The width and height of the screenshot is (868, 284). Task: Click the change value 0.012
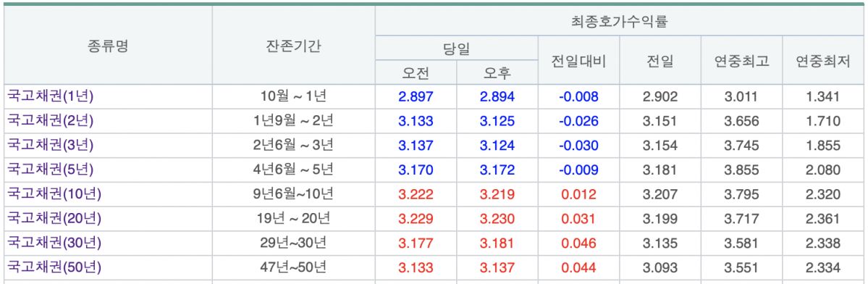tap(578, 194)
